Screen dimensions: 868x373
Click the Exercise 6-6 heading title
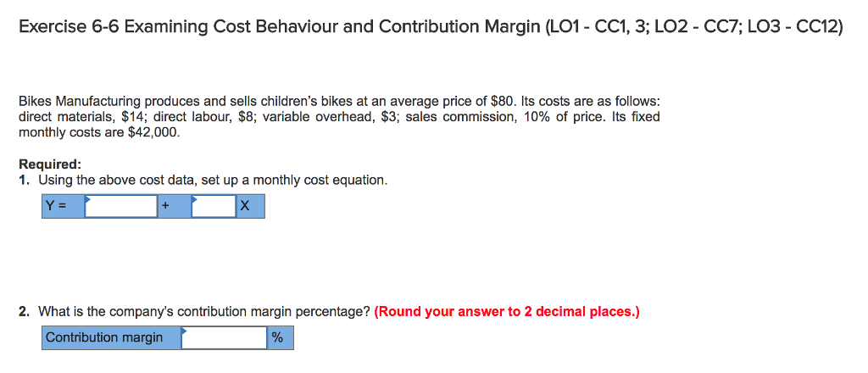[x=431, y=26]
